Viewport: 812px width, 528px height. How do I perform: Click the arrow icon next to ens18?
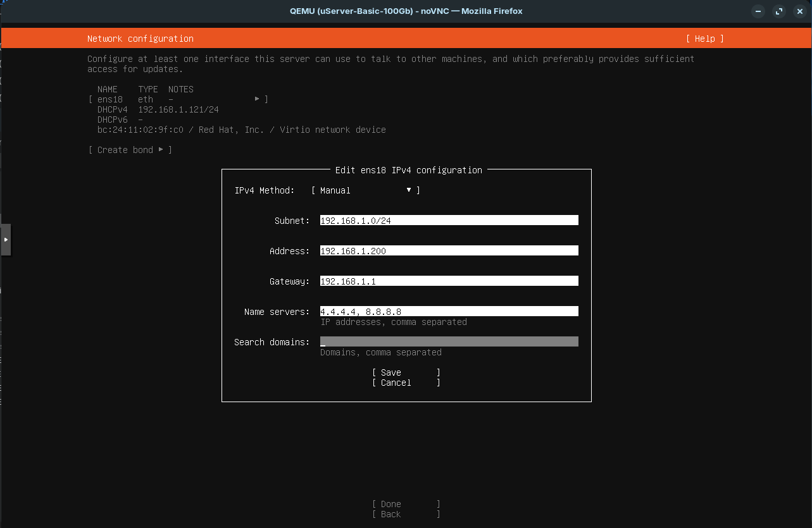pos(257,99)
